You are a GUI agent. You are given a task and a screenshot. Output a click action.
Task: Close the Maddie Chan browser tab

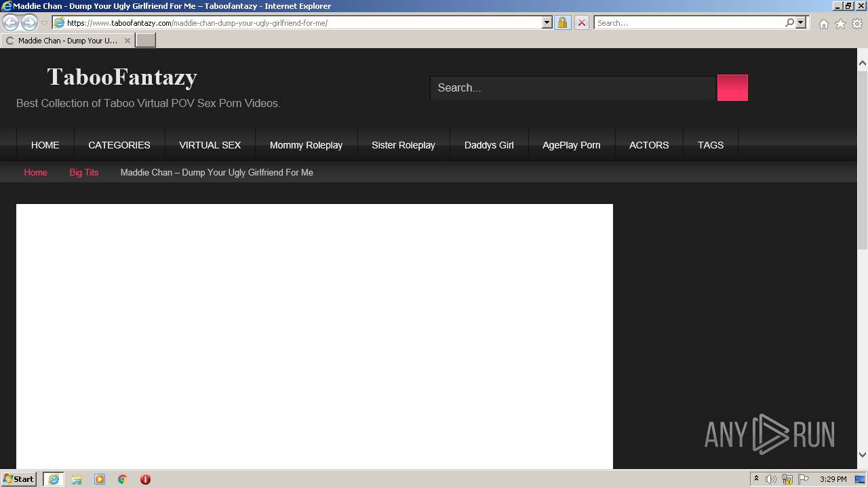[127, 41]
